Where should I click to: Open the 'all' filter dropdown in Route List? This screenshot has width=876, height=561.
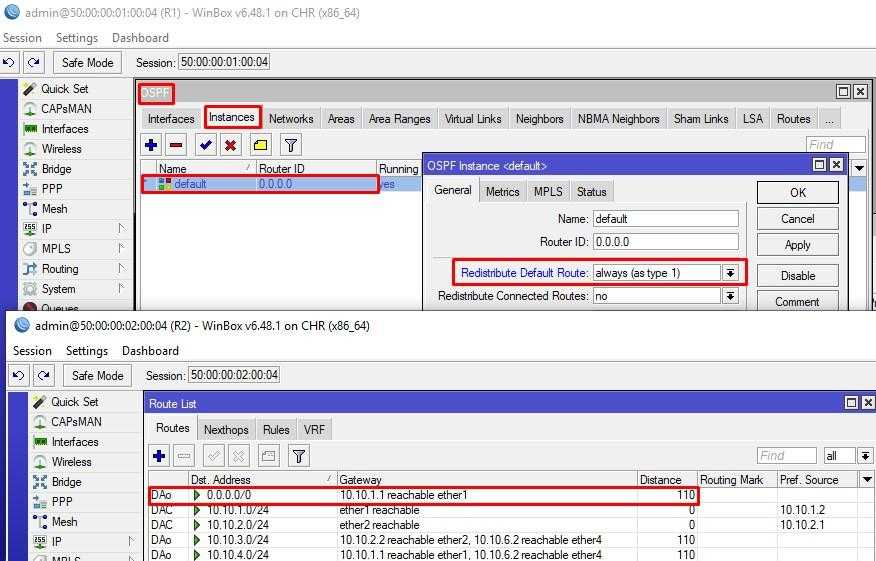(865, 456)
